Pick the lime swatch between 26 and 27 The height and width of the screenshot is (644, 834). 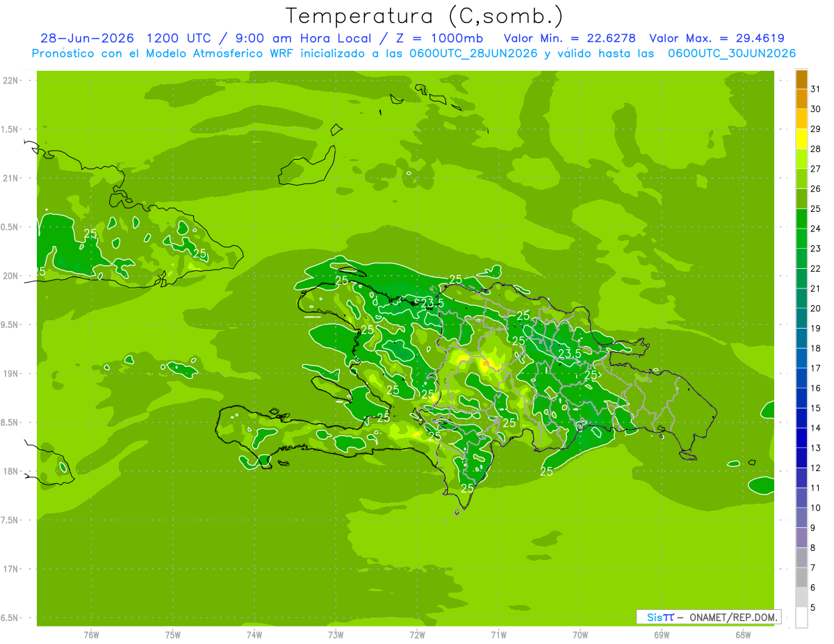click(x=801, y=179)
